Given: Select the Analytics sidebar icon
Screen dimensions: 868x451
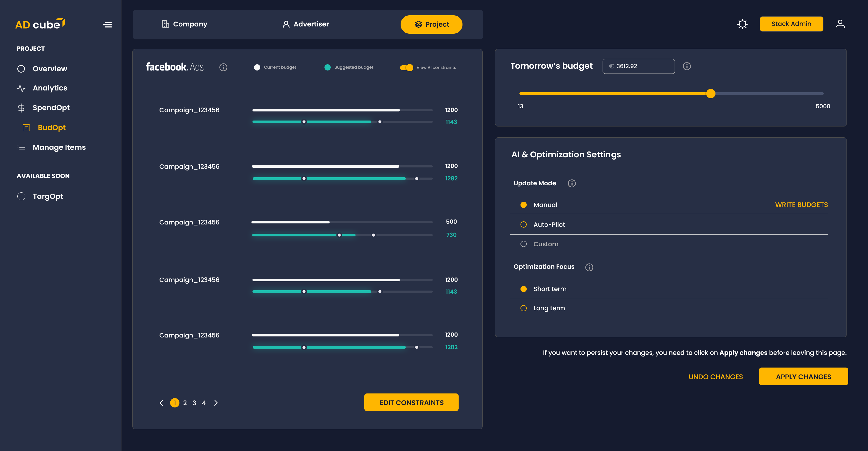Looking at the screenshot, I should 21,88.
